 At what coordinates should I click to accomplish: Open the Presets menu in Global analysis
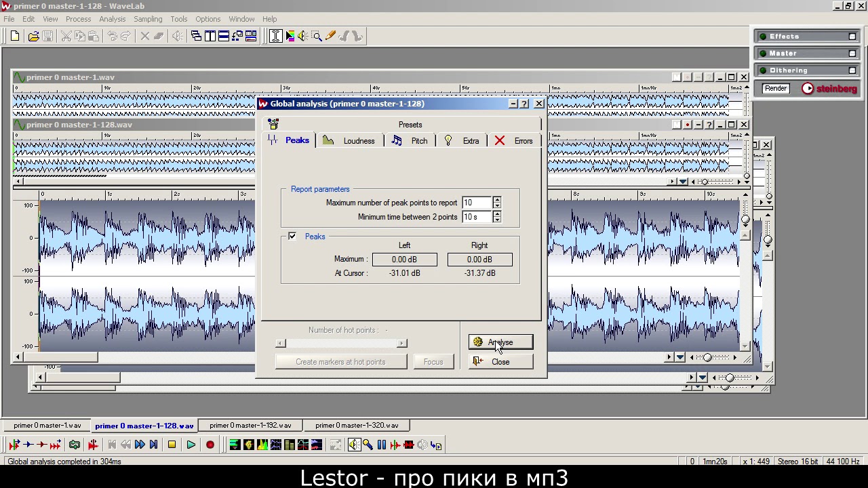(x=410, y=125)
